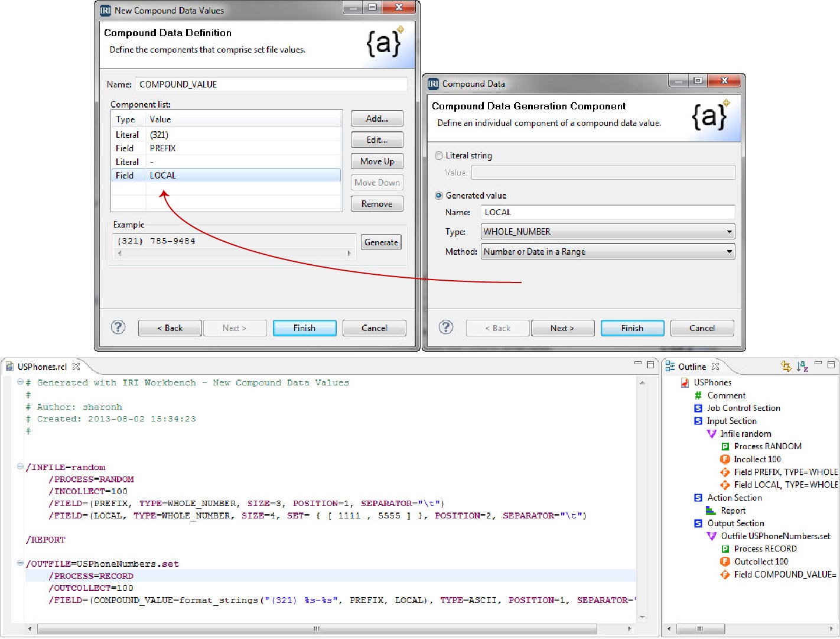Viewport: 840px width, 639px height.
Task: Switch to Outline view tab
Action: click(691, 366)
